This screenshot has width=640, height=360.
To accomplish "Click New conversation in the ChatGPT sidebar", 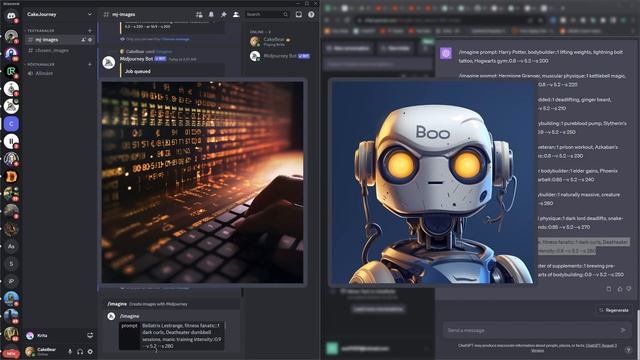I will pos(349,48).
